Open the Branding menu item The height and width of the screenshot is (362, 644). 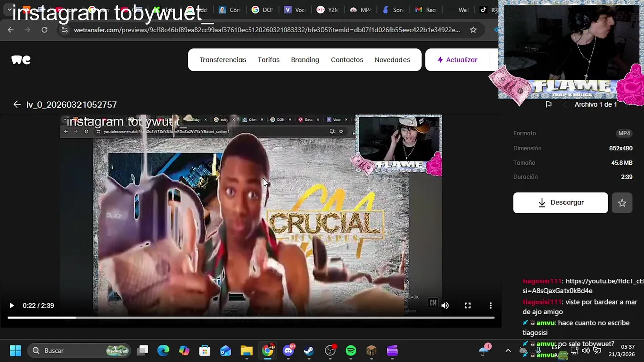(x=305, y=60)
